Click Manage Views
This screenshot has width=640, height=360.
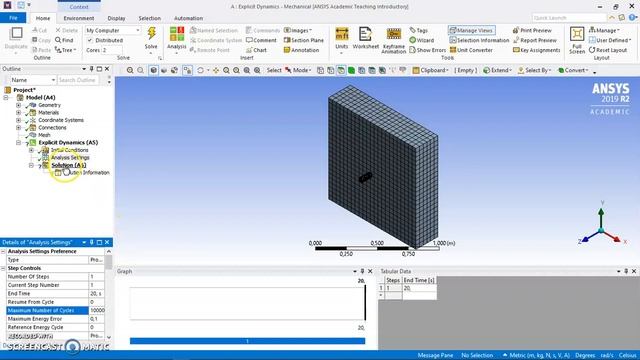[x=471, y=30]
